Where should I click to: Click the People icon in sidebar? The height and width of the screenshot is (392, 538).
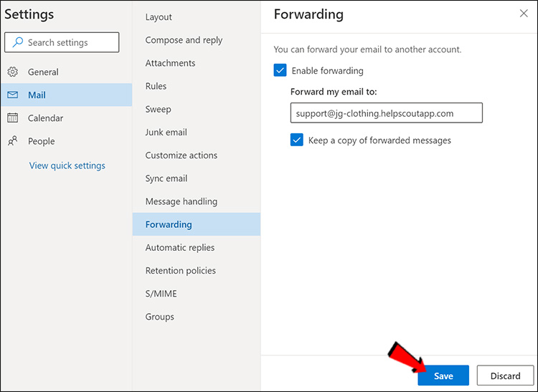point(13,141)
